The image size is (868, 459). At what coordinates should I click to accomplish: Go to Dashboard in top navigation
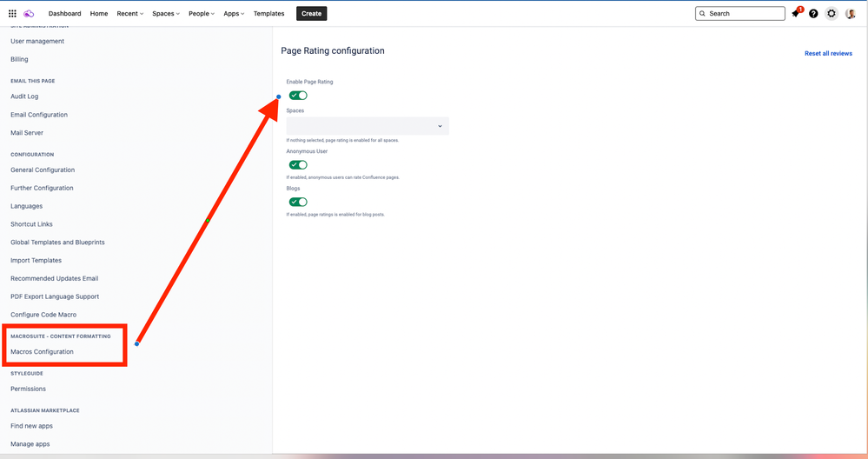click(65, 13)
